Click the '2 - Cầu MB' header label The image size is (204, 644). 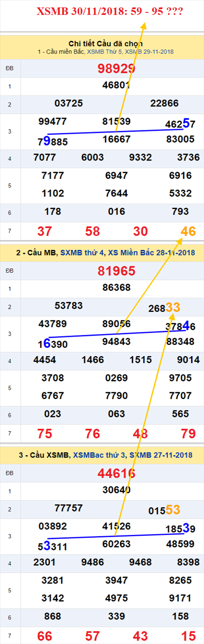coord(36,253)
